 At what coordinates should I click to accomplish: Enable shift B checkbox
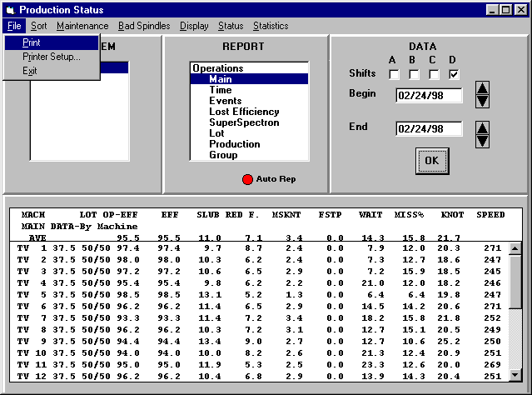pos(414,74)
